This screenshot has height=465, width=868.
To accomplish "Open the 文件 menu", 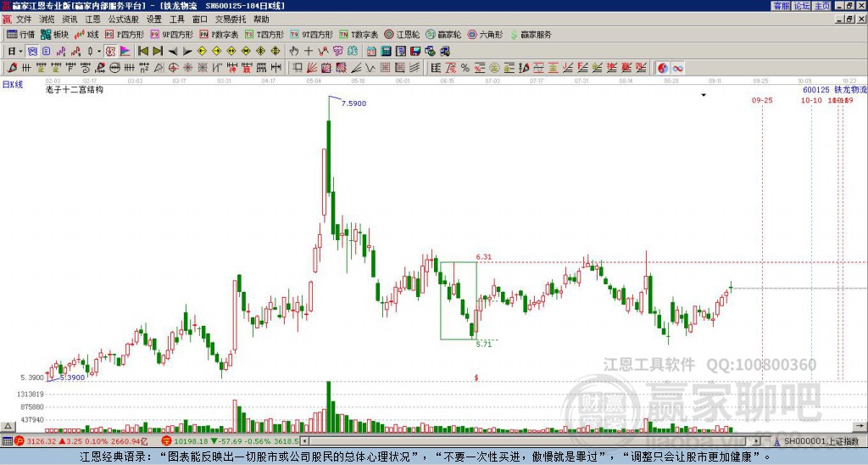I will tap(24, 20).
